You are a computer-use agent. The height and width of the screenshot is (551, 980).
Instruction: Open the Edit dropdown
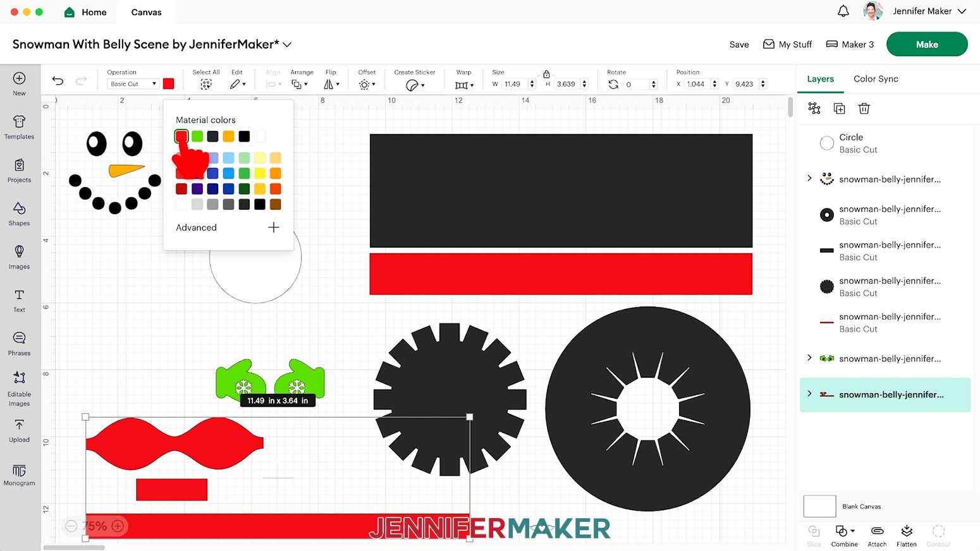[x=238, y=84]
